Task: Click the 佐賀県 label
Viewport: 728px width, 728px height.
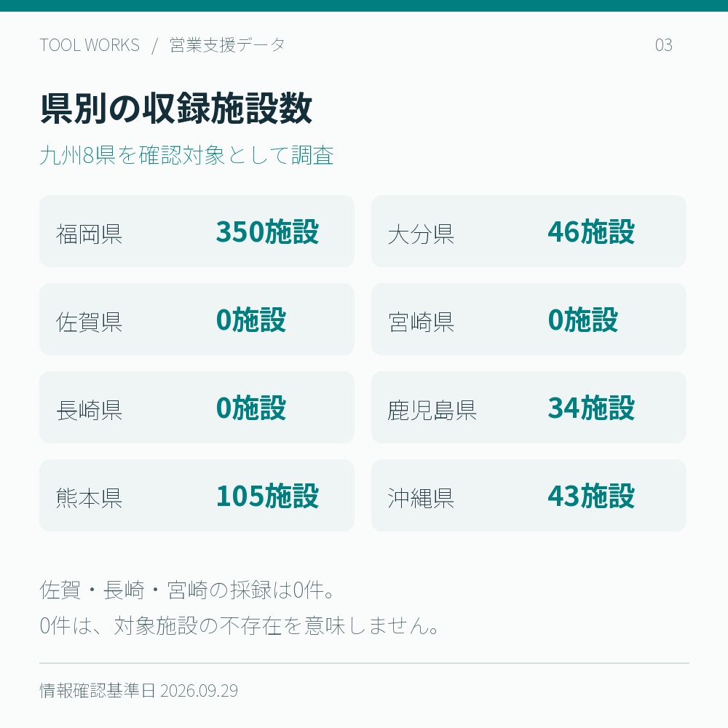Action: [89, 322]
